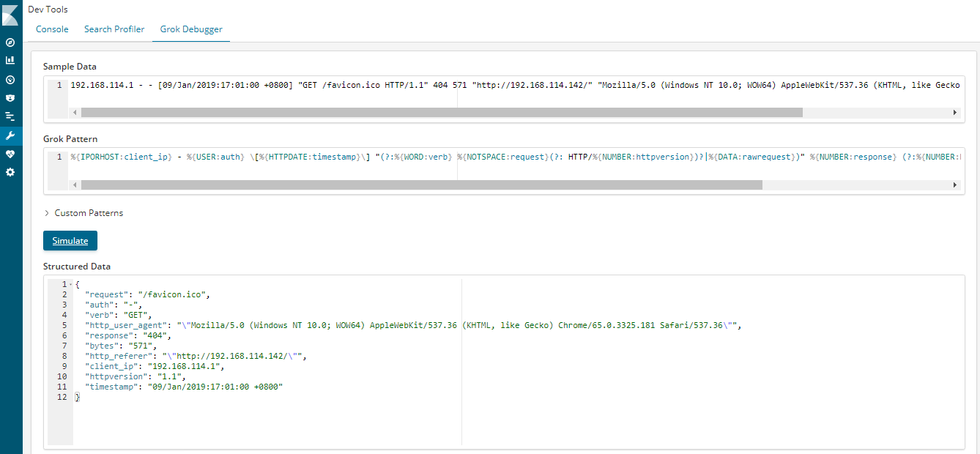This screenshot has height=454, width=980.
Task: Open Management gear icon
Action: pos(10,172)
